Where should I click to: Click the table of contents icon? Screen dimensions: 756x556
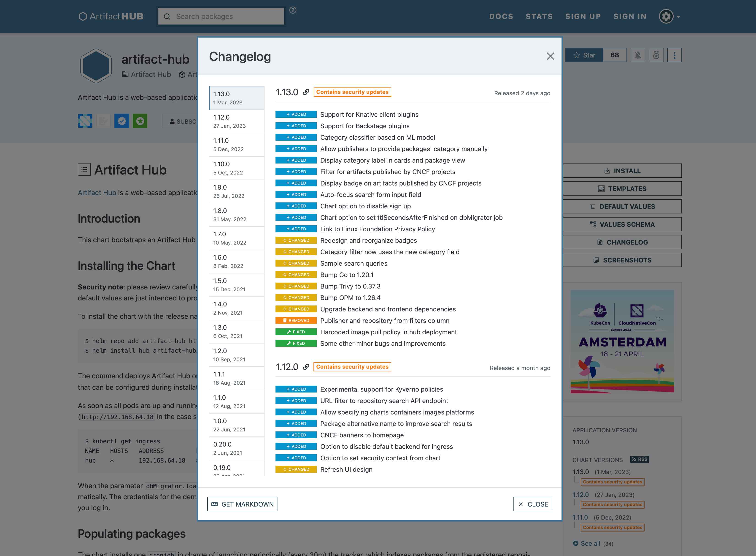tap(84, 170)
